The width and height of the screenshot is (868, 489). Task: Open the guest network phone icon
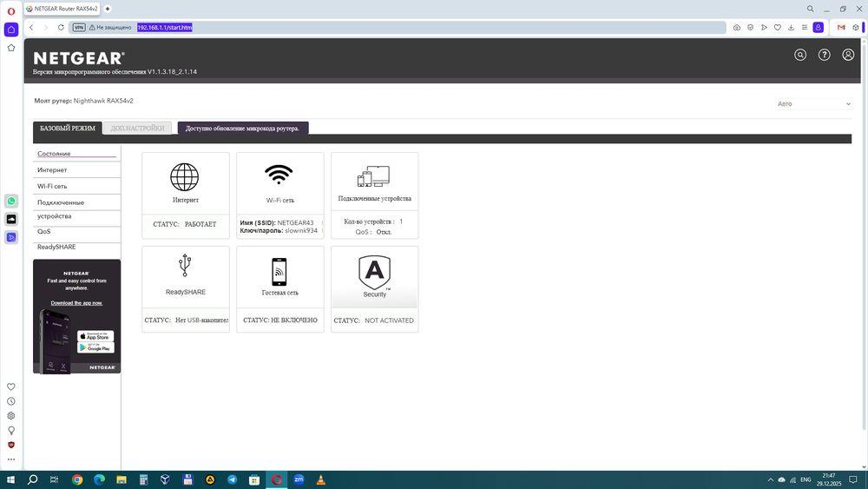[x=279, y=272]
